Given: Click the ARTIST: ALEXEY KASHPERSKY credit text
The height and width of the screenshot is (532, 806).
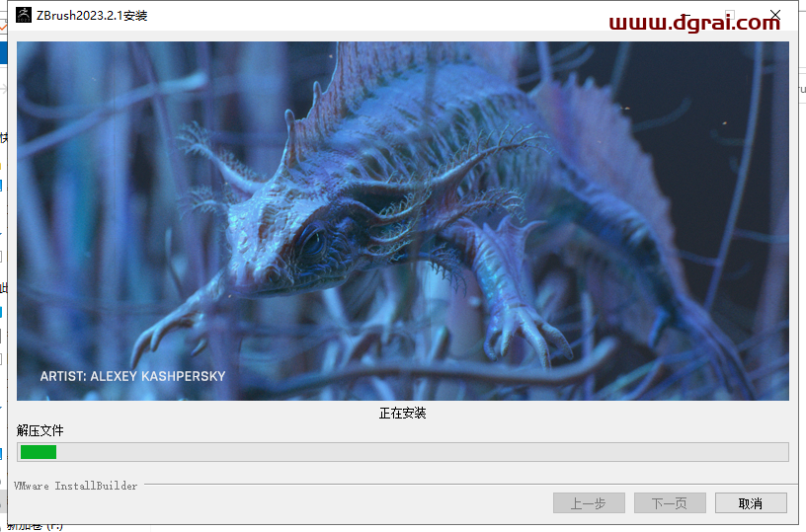Looking at the screenshot, I should tap(132, 376).
